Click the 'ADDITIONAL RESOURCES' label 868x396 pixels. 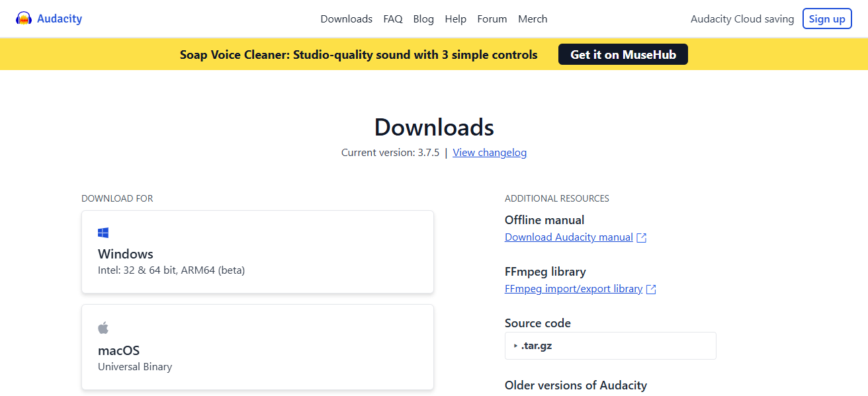click(x=557, y=198)
